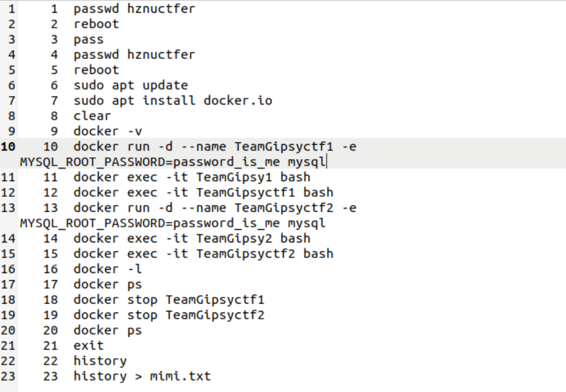Screen dimensions: 566x392
Task: Click 'docker exec -it TeamGipsyctf2 bash' line
Action: coord(203,254)
